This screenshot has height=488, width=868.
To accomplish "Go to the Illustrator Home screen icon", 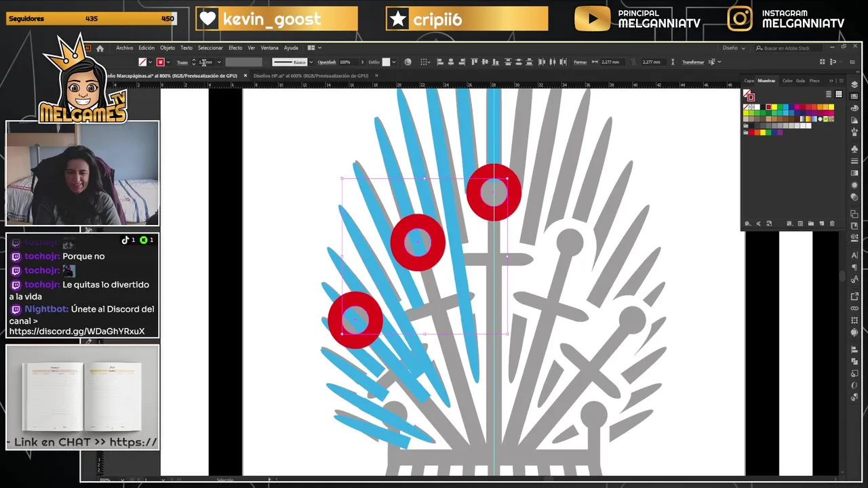I will click(x=100, y=48).
